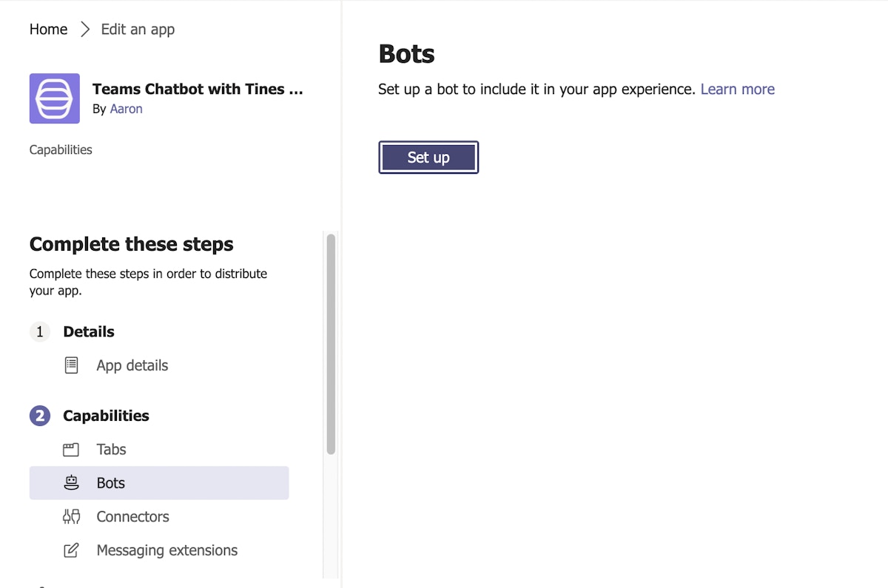Click the App details document icon

point(71,365)
